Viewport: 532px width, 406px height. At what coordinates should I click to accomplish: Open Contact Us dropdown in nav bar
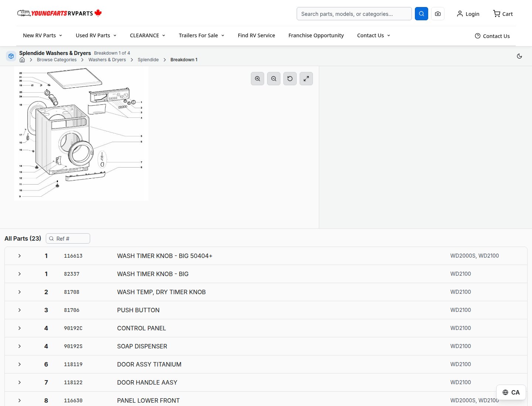pos(374,35)
